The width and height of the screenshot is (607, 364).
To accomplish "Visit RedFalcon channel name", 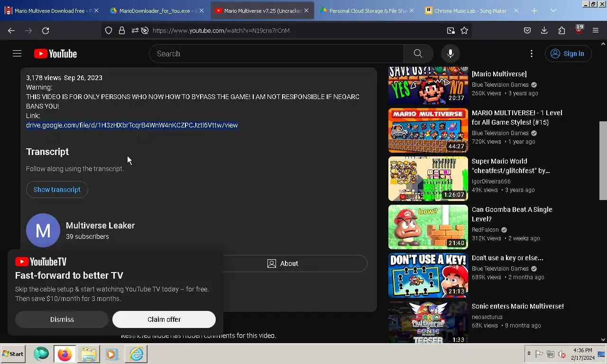I will point(485,230).
